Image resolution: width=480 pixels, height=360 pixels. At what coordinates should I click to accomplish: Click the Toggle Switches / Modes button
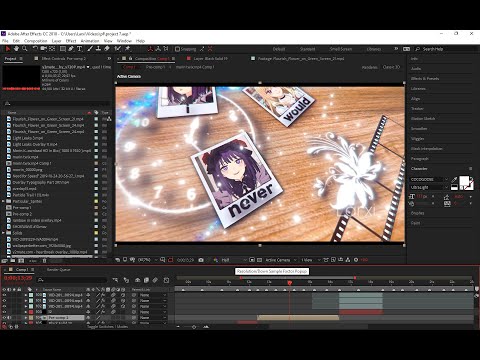pyautogui.click(x=108, y=327)
